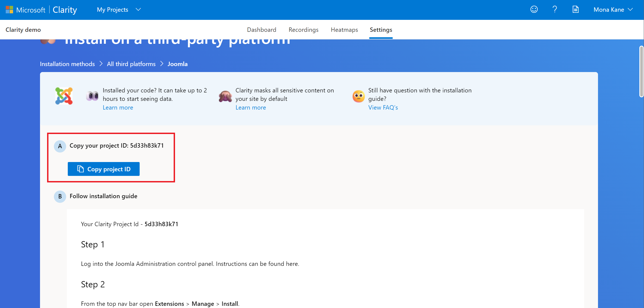The height and width of the screenshot is (308, 644).
Task: Open Learn more about masking content
Action: point(251,107)
